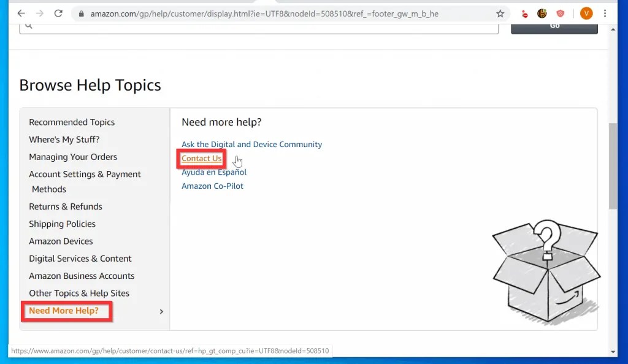
Task: Click the orange V profile avatar
Action: (x=587, y=12)
